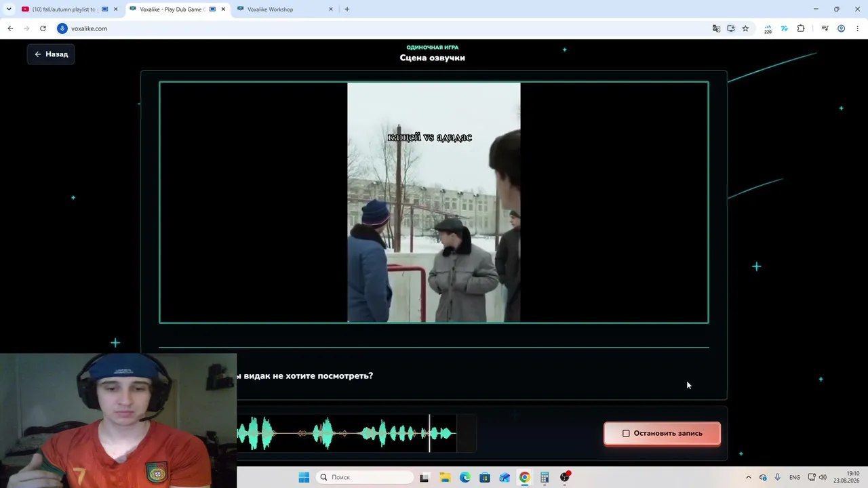Screen dimensions: 868x488
Task: Click the Назад back button
Action: [51, 54]
